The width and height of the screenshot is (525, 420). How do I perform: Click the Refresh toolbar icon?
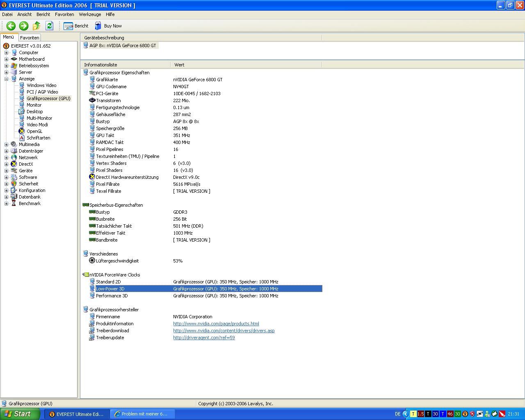click(49, 26)
